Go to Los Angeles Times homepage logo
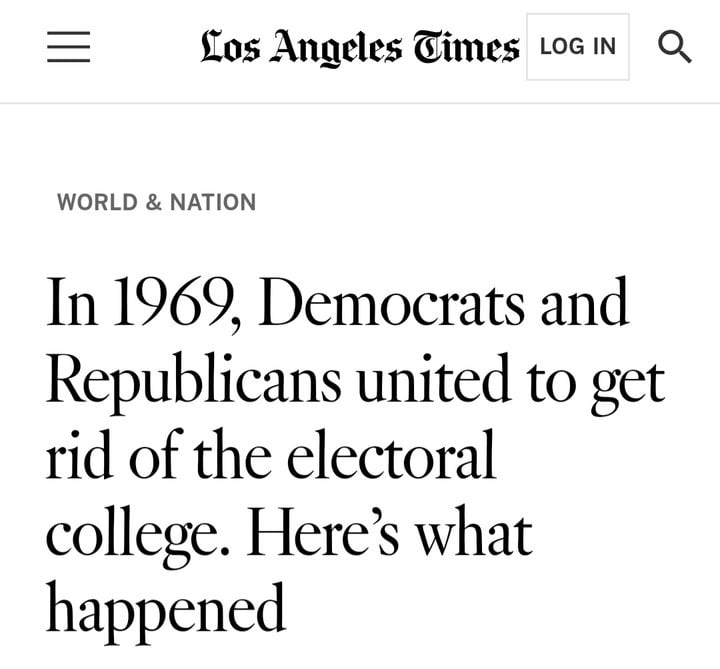The width and height of the screenshot is (720, 669). (x=360, y=47)
